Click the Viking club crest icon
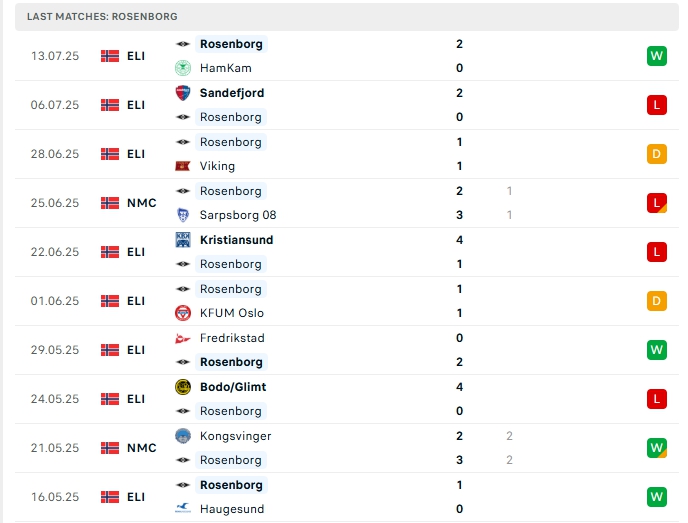Viewport: 688px width, 523px height. [183, 166]
